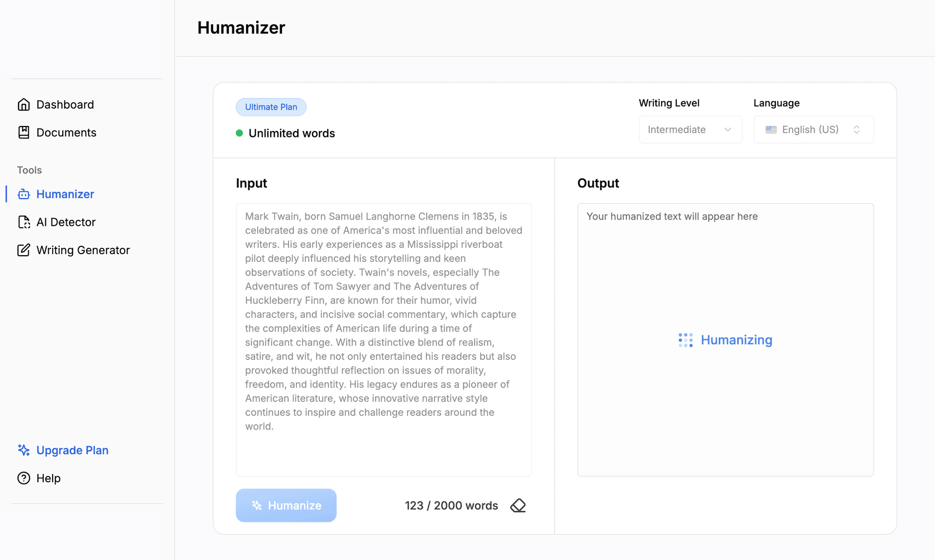Click the Documents bookmark icon
The width and height of the screenshot is (935, 560).
point(24,132)
